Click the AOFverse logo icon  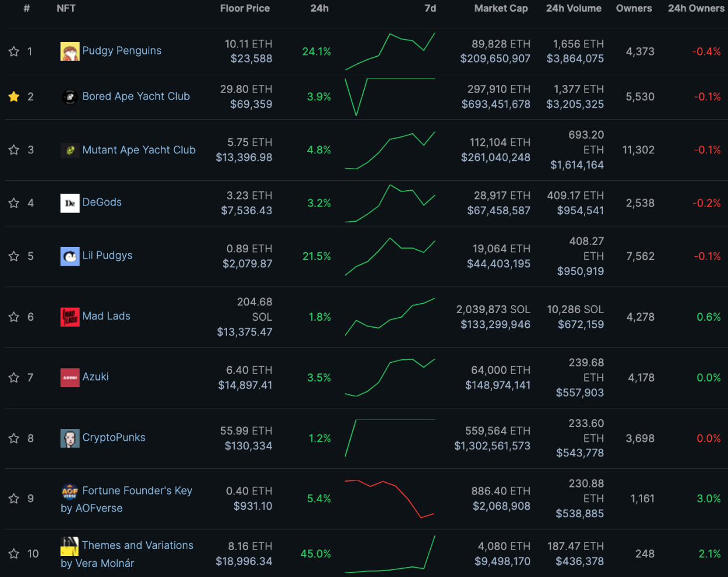point(70,492)
